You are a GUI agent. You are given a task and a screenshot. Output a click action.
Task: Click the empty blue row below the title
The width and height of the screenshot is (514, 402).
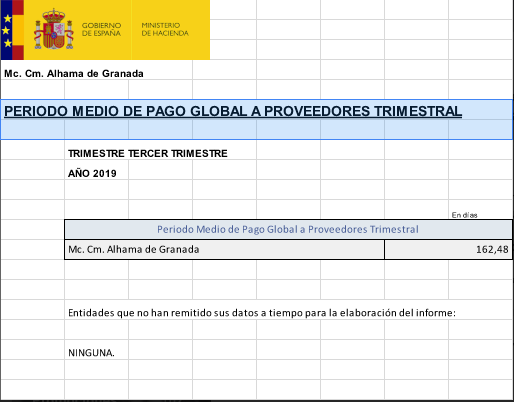(256, 129)
